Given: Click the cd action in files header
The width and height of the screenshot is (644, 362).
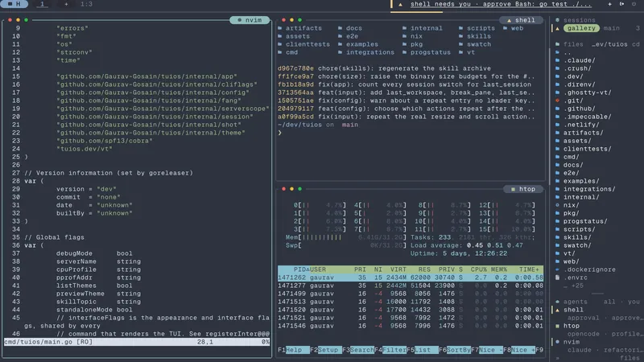Looking at the screenshot, I should 635,44.
